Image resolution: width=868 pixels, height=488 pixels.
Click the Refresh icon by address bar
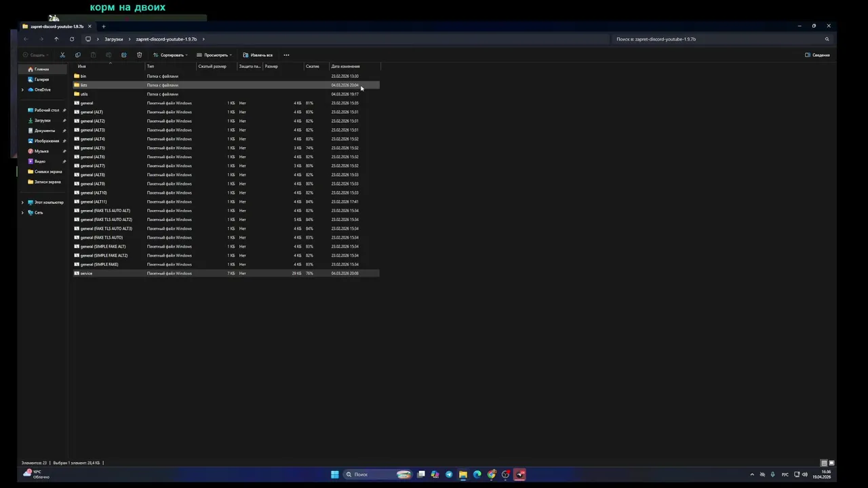coord(72,39)
